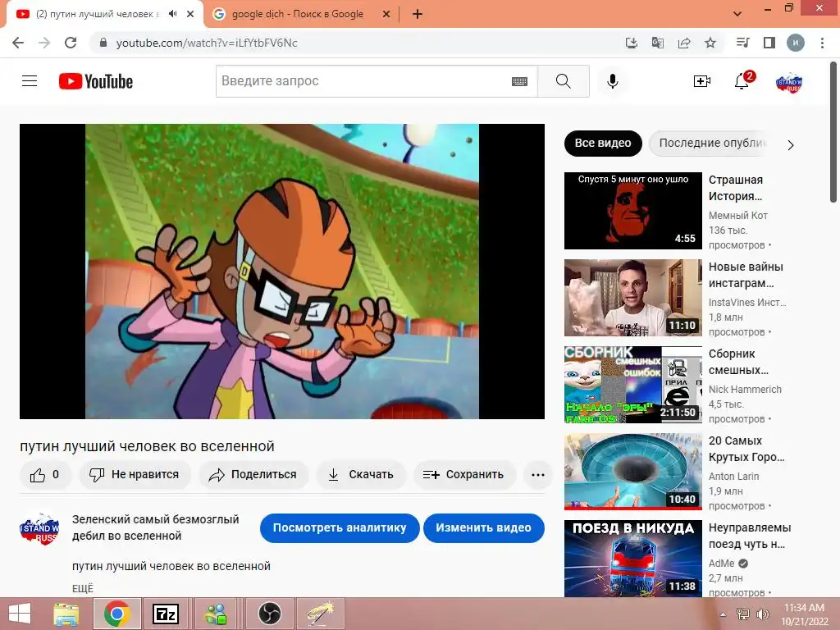Open Chrome three-dot menu
This screenshot has width=840, height=630.
pyautogui.click(x=822, y=43)
